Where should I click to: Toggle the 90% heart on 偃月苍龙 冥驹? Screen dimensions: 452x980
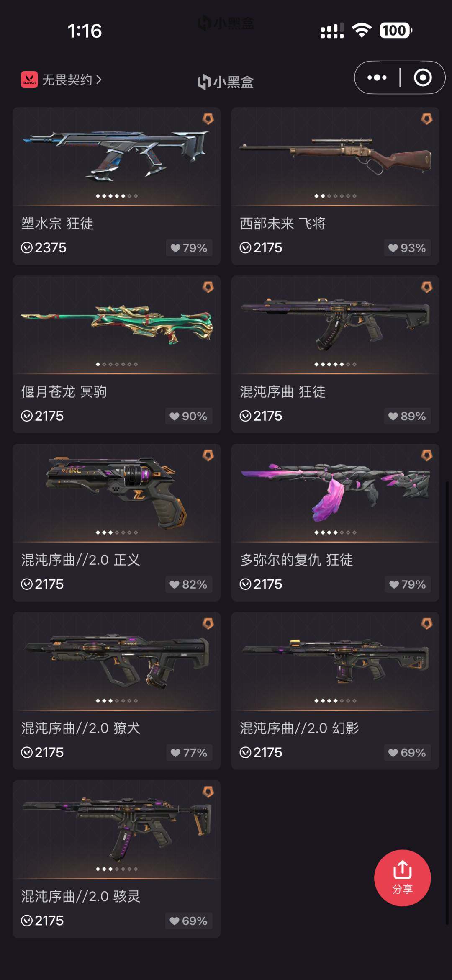point(189,416)
